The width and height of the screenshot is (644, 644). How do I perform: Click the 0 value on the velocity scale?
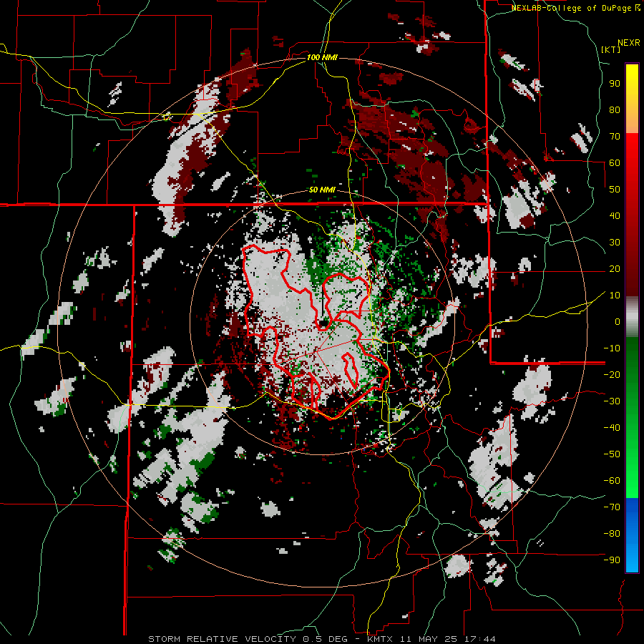(618, 321)
